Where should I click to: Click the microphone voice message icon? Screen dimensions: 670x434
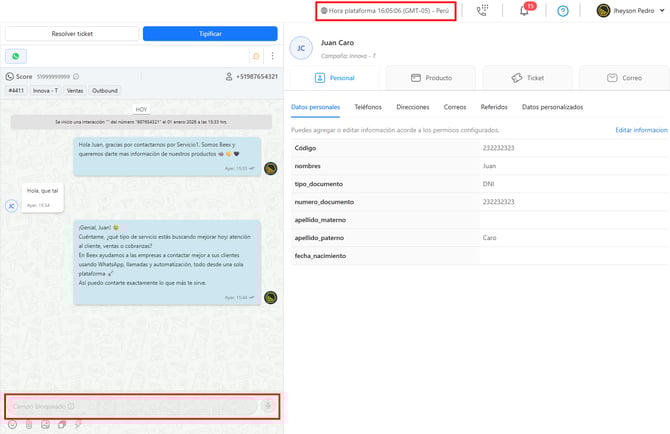[267, 406]
